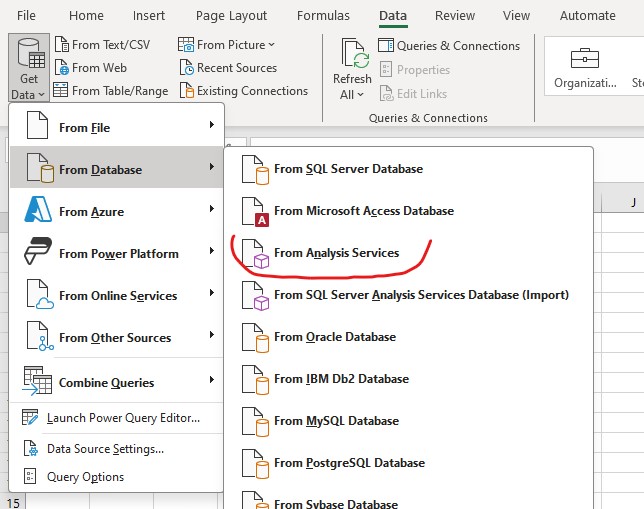This screenshot has width=644, height=509.
Task: Click the SQL Server Database cylinder icon
Action: click(x=255, y=170)
